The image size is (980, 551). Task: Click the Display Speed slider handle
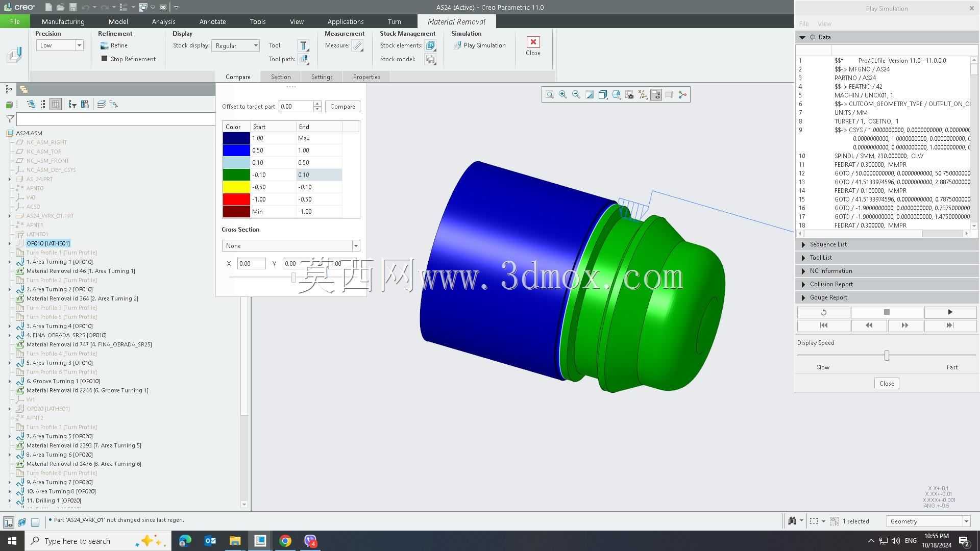[x=887, y=356]
